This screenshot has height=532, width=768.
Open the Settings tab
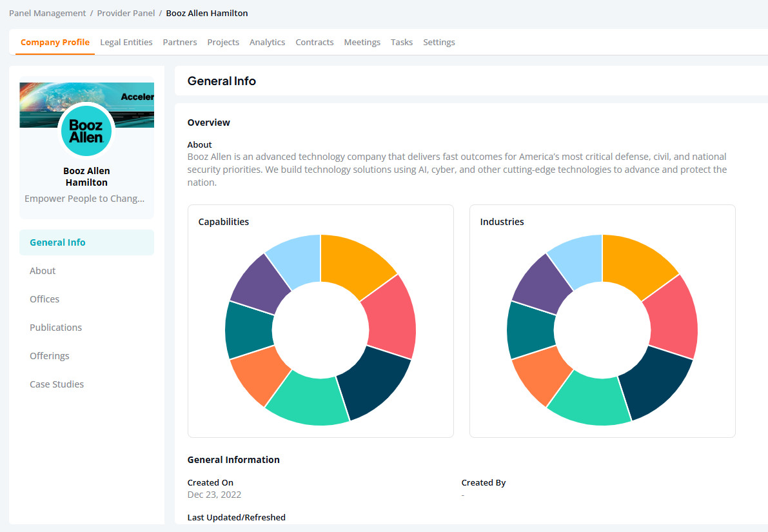tap(439, 42)
